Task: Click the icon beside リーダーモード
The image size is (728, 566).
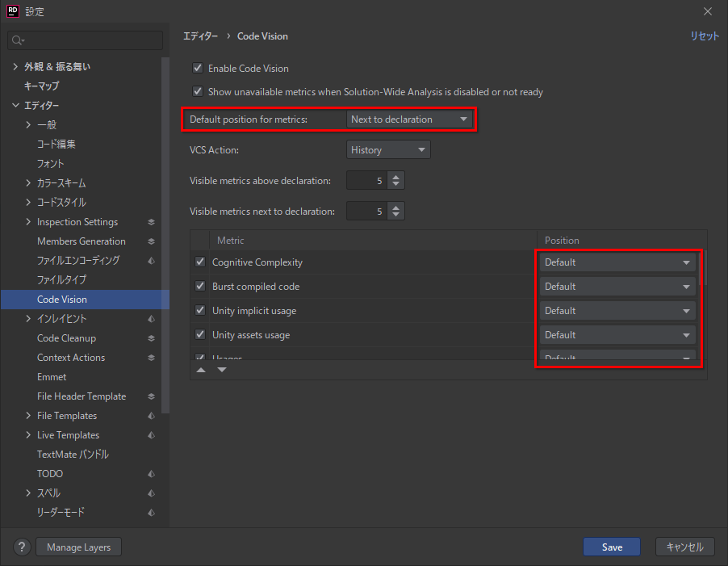Action: (x=152, y=513)
